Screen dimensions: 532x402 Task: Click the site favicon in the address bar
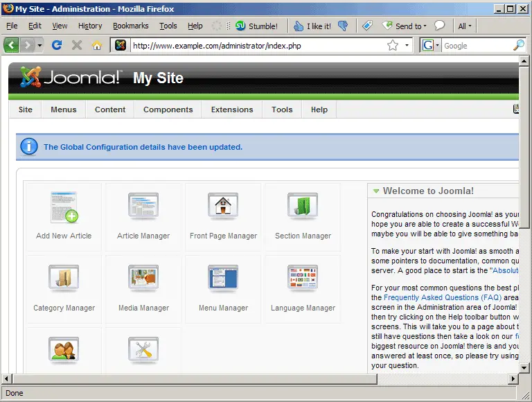pyautogui.click(x=121, y=45)
